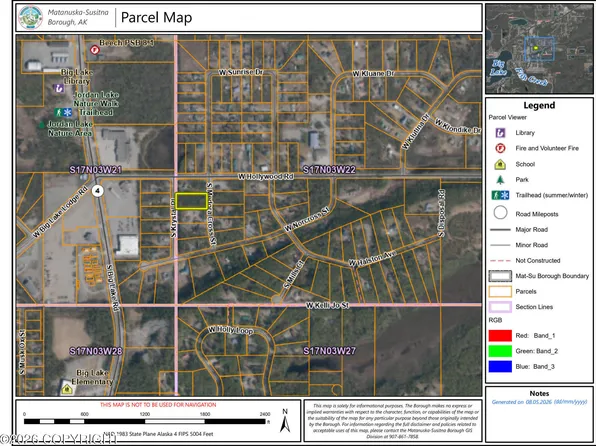The image size is (596, 446).
Task: Click the blue Band_3 color swatch
Action: click(500, 367)
